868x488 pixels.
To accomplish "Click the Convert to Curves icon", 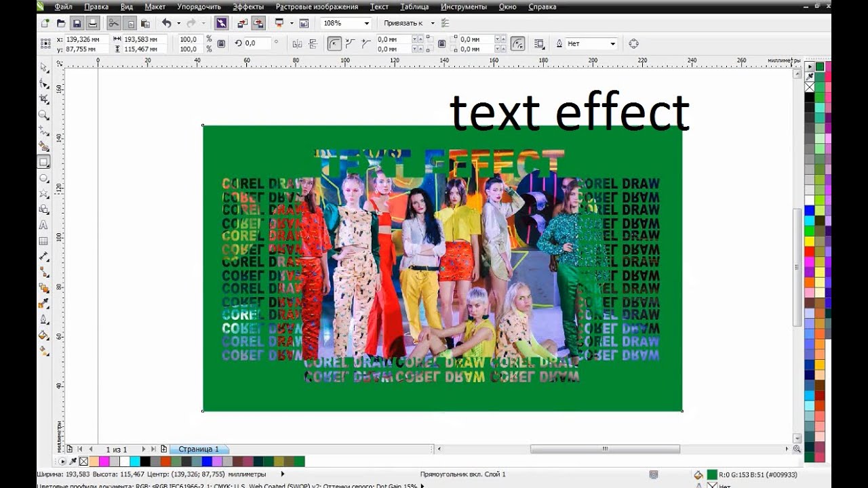I will 633,43.
